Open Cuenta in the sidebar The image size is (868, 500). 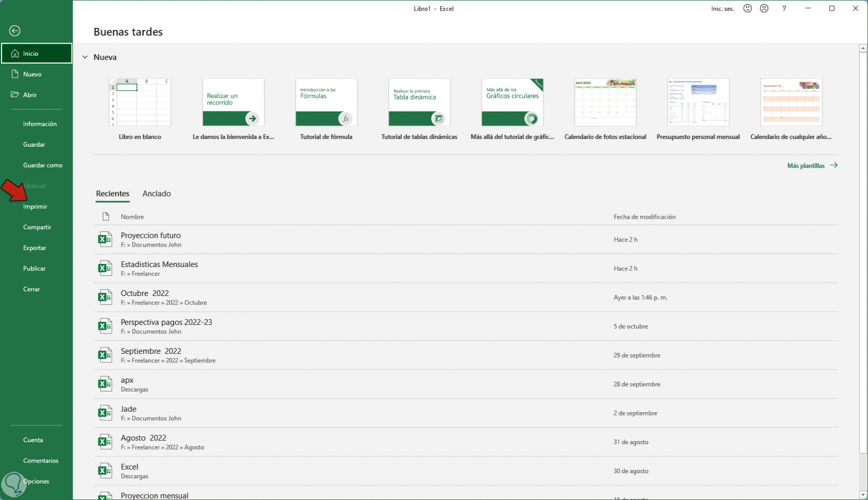click(33, 440)
